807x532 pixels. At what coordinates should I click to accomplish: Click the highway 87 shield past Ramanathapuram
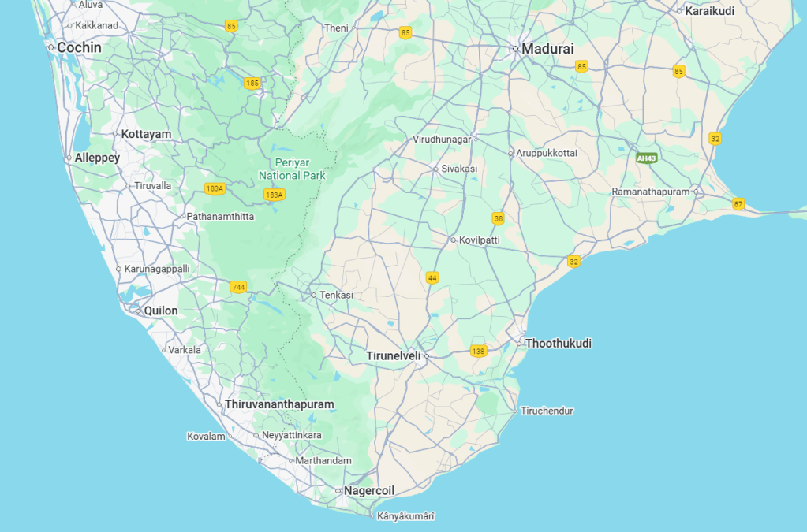pos(738,204)
